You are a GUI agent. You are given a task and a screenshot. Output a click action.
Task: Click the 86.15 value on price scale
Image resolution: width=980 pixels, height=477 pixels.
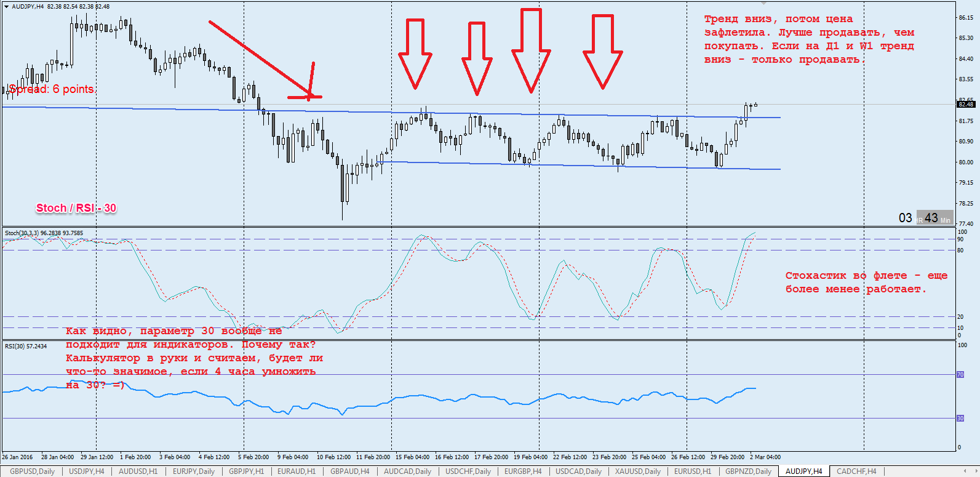[966, 18]
